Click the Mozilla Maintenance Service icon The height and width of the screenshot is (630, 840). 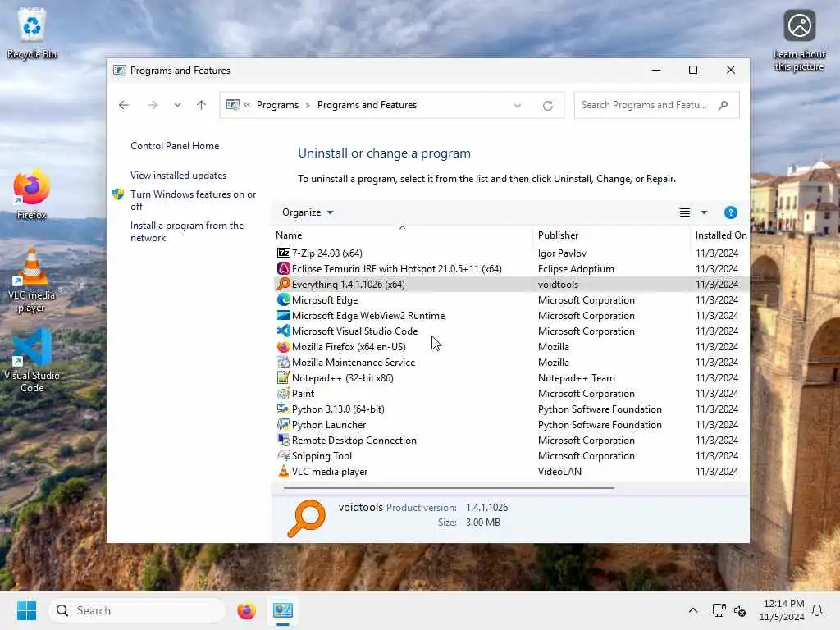pos(283,362)
